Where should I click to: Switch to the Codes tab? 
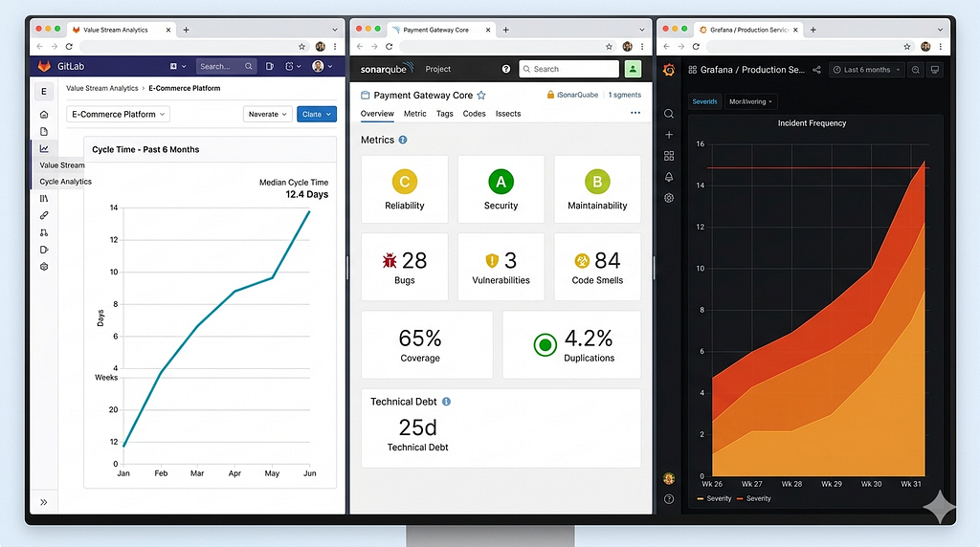(x=474, y=114)
